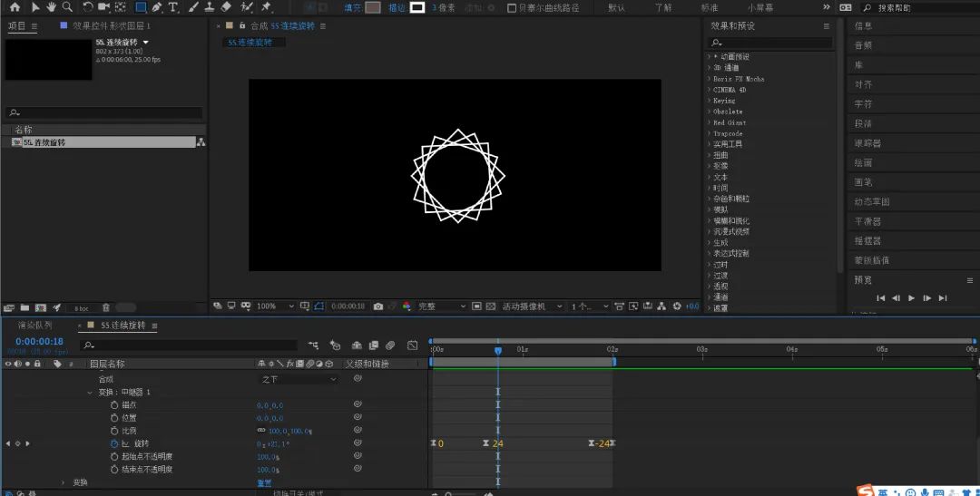Select the Hand tool
This screenshot has height=496, width=980.
[x=51, y=7]
